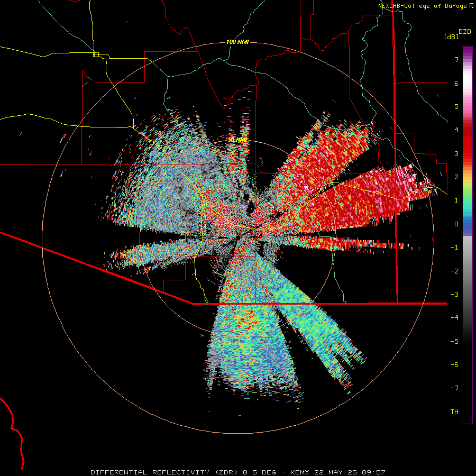This screenshot has width=476, height=476.
Task: Click the (ZDR) abbreviation in caption
Action: click(226, 472)
